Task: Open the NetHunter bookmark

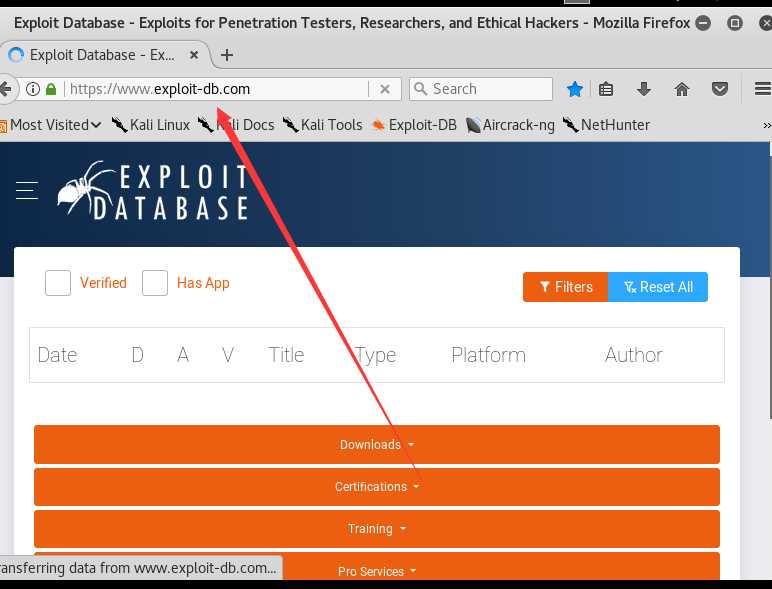Action: point(606,125)
